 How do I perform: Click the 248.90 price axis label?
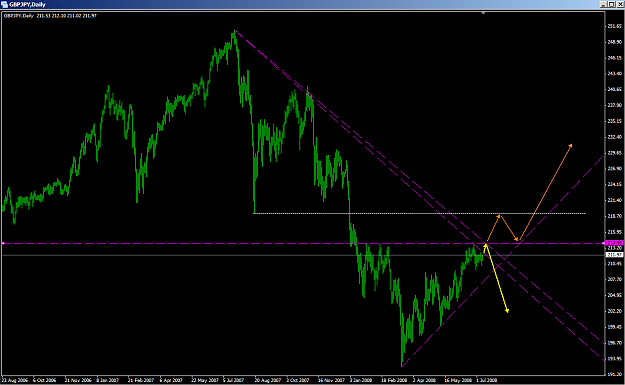click(x=614, y=42)
